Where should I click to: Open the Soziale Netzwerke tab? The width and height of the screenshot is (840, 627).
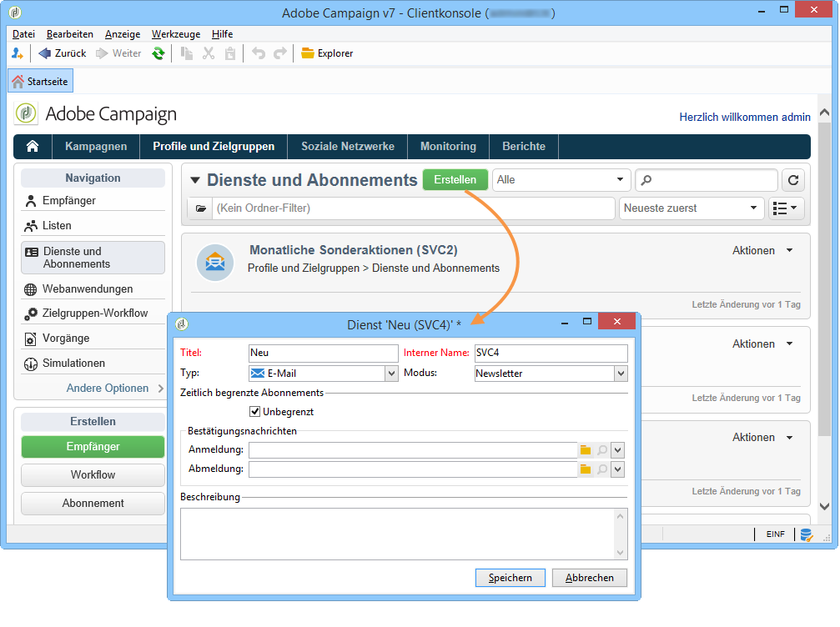click(x=348, y=146)
